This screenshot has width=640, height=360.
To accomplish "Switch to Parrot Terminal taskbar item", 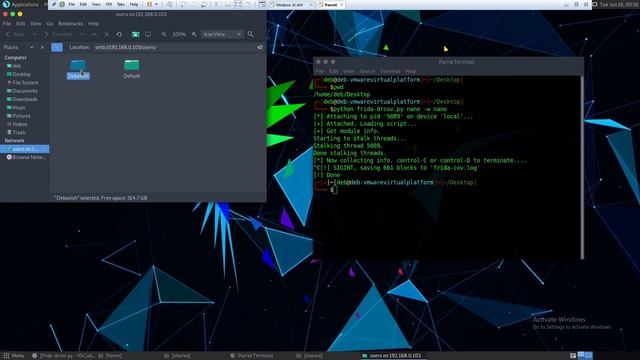I will click(x=251, y=356).
